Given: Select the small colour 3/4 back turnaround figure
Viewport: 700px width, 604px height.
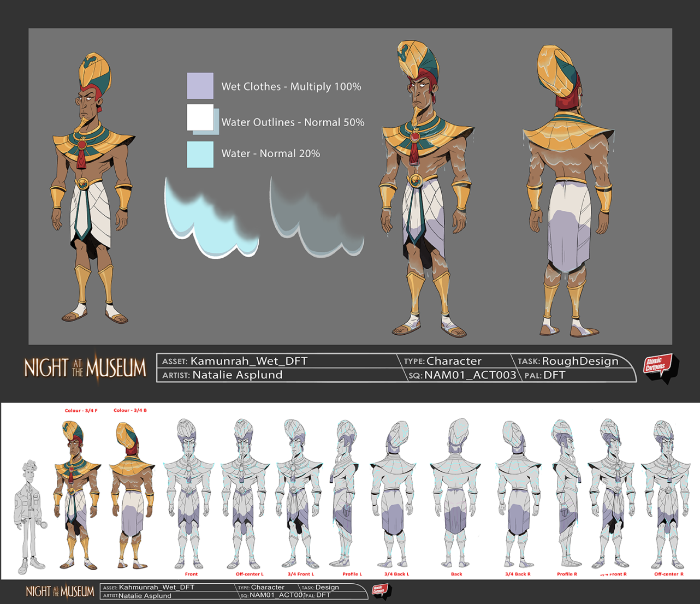Looking at the screenshot, I should (131, 495).
